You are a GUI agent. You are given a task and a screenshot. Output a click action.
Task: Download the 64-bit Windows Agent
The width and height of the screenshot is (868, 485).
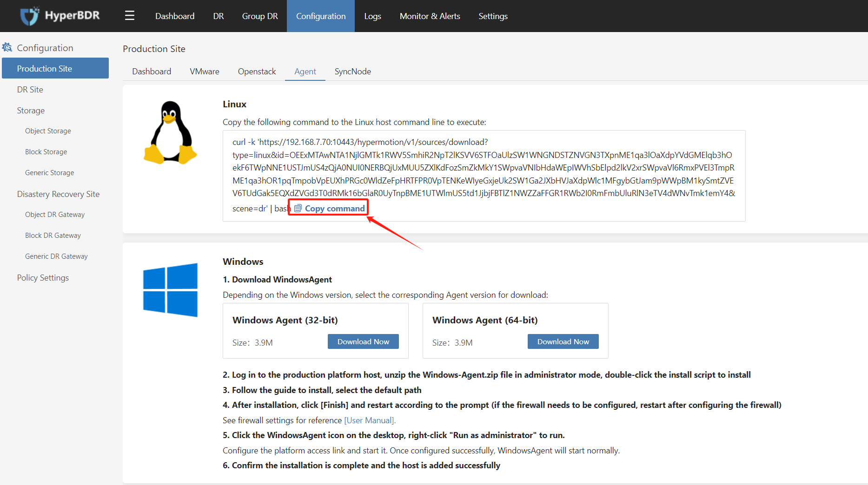point(563,341)
